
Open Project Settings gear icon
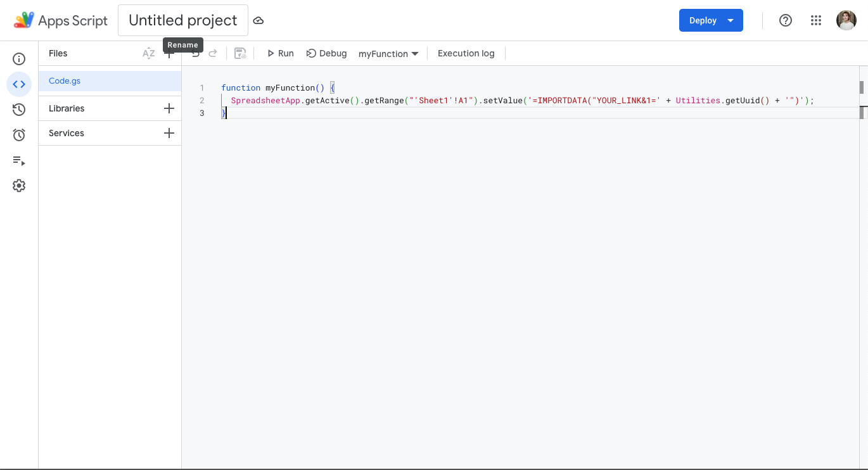(19, 186)
